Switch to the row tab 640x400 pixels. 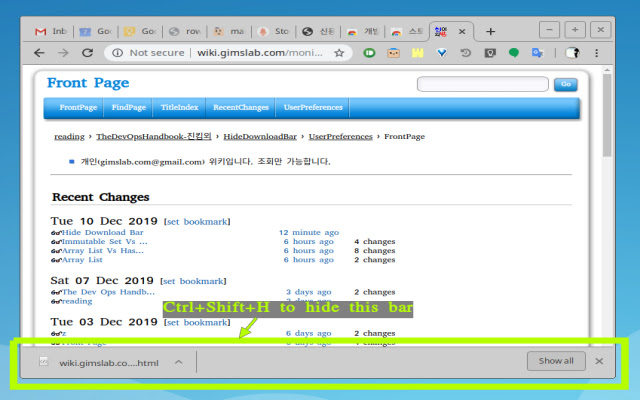pos(184,31)
